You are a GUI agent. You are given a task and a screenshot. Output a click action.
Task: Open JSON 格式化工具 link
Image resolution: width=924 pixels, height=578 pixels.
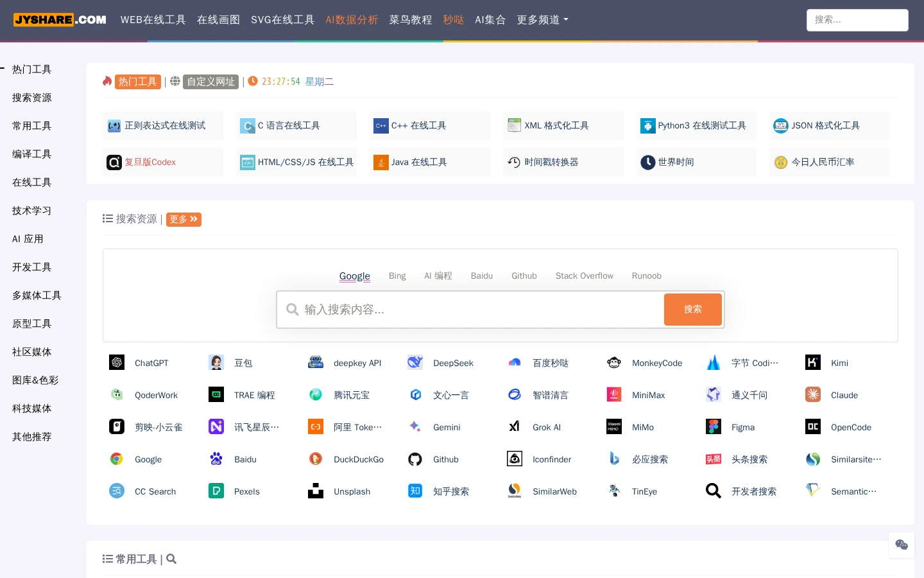(x=830, y=126)
